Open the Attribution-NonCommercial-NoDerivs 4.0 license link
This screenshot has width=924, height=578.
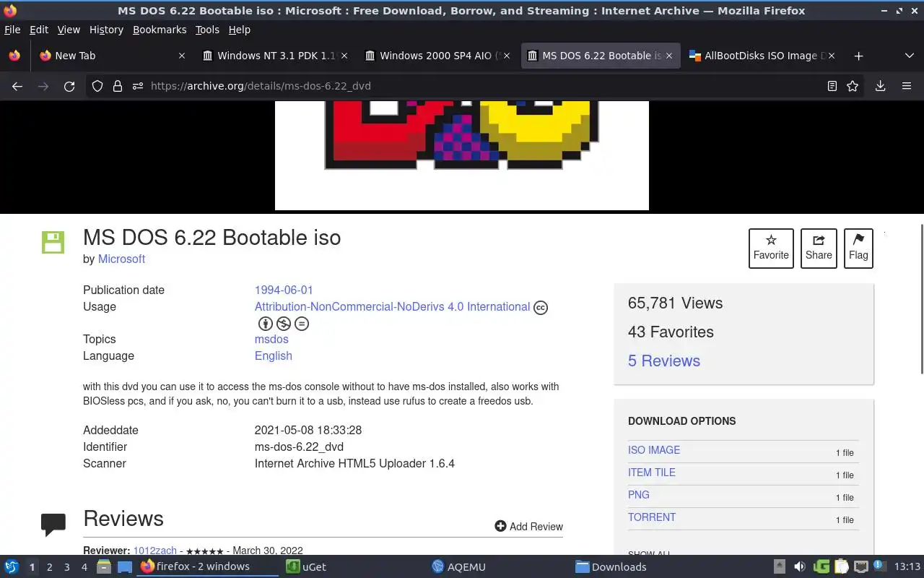click(x=392, y=306)
